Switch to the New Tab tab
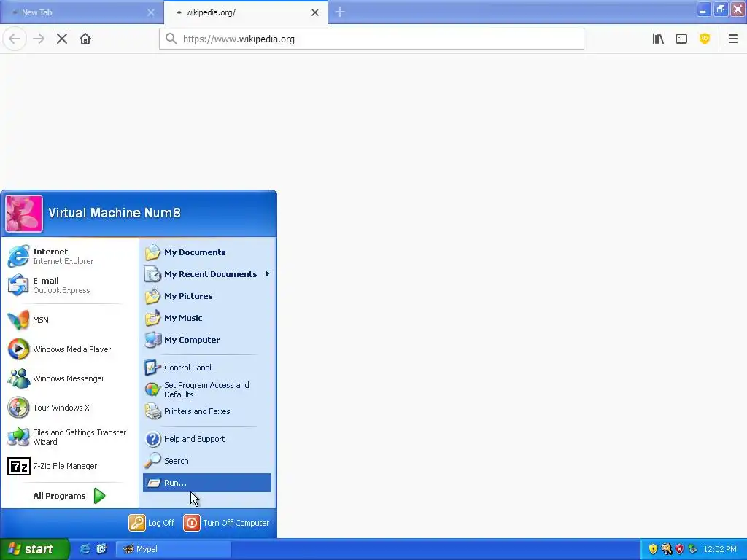This screenshot has height=560, width=747. pyautogui.click(x=82, y=12)
